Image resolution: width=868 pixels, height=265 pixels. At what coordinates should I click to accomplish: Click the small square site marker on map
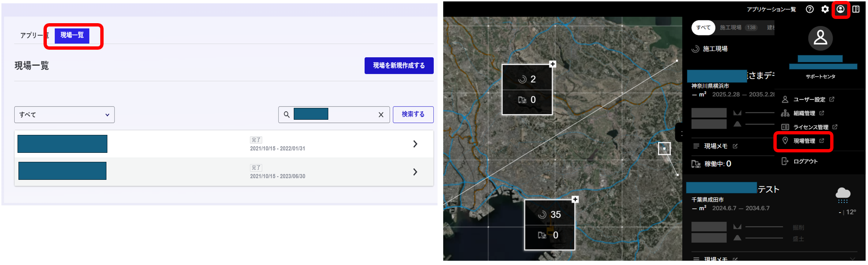[664, 149]
